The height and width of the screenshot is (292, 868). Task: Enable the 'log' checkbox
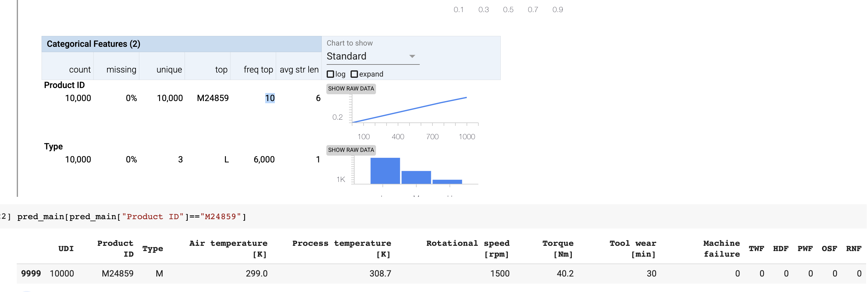pos(331,74)
